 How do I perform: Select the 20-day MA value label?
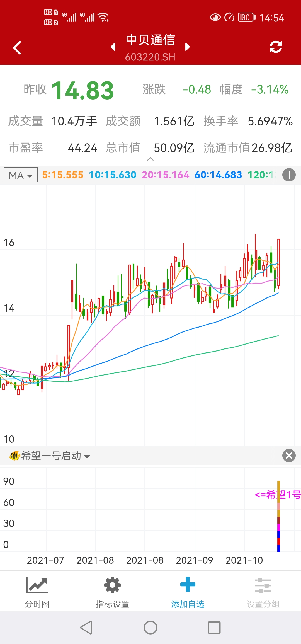[165, 175]
